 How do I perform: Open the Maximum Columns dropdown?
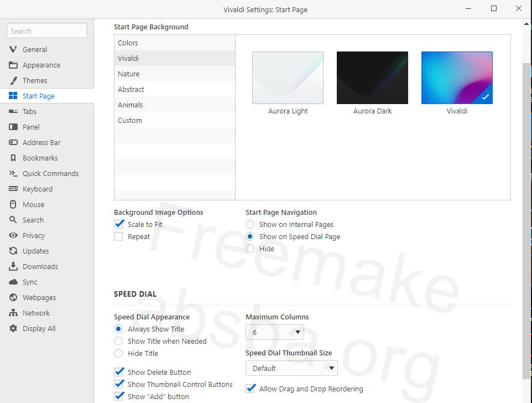[x=274, y=332]
